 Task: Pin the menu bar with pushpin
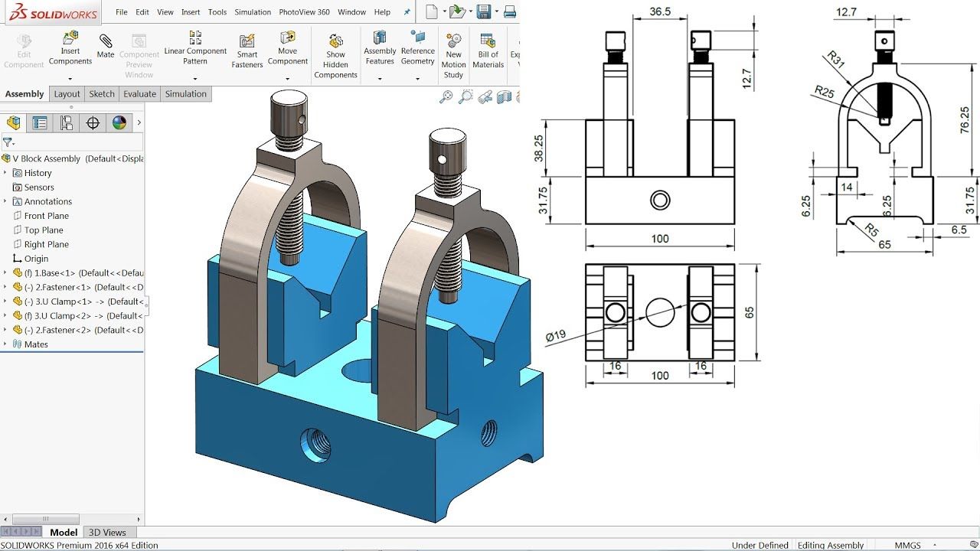407,12
